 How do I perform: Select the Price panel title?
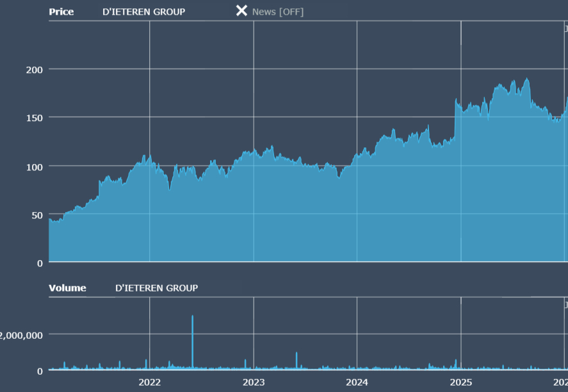(x=61, y=12)
